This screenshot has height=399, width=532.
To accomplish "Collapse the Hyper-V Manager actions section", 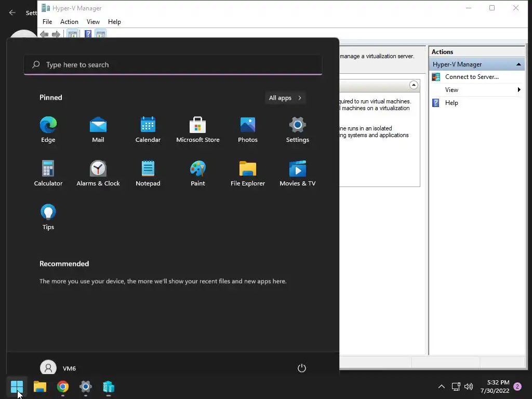I will click(x=518, y=64).
